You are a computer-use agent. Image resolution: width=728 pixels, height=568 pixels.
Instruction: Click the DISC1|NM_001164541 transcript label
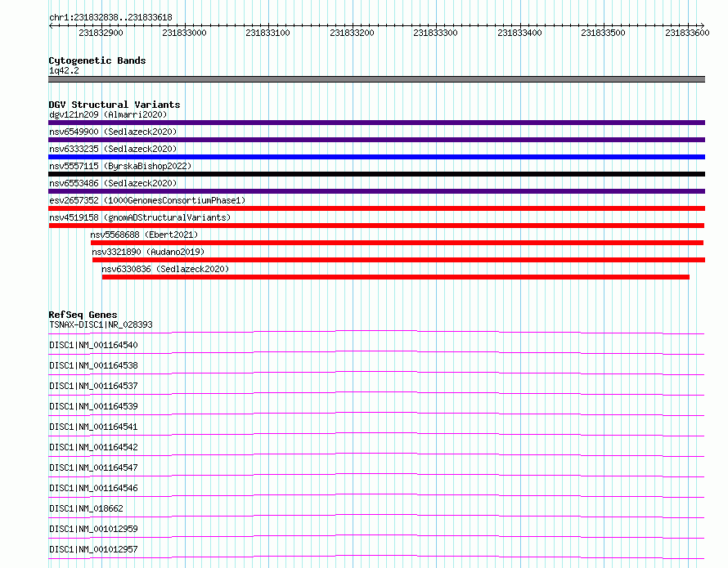tap(93, 427)
